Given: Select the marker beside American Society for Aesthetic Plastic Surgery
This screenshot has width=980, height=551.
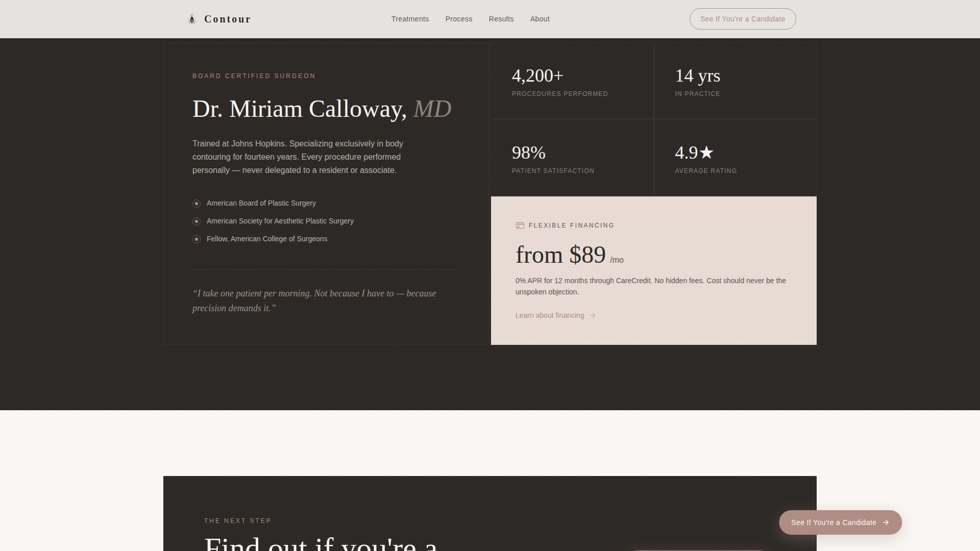Looking at the screenshot, I should (x=197, y=221).
